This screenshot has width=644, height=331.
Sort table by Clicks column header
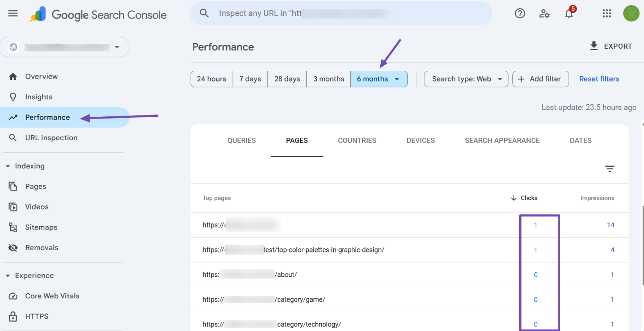(x=524, y=198)
